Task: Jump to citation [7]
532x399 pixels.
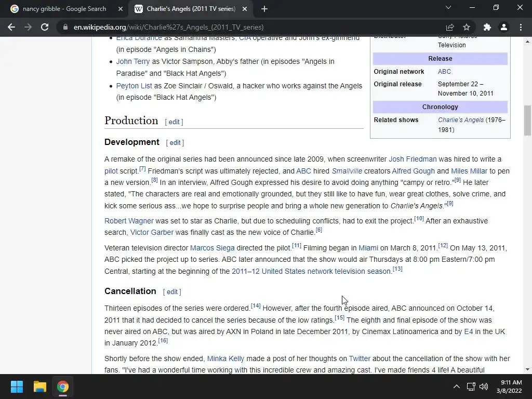Action: tap(142, 169)
